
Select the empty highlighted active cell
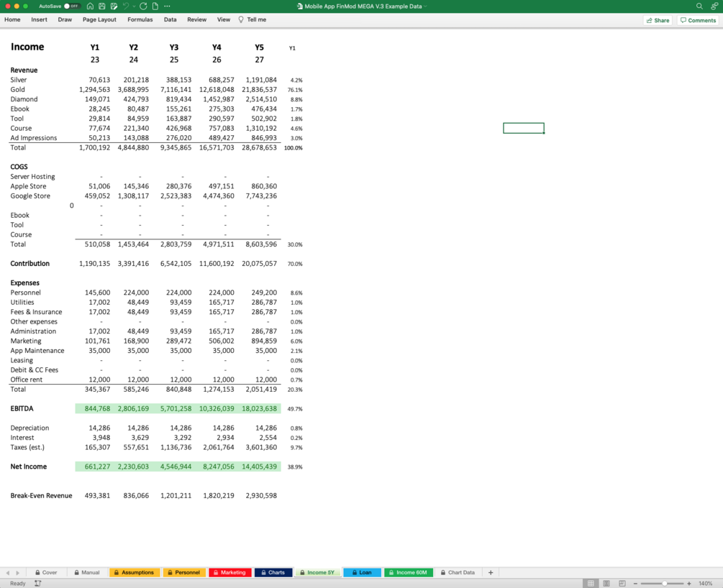coord(523,128)
